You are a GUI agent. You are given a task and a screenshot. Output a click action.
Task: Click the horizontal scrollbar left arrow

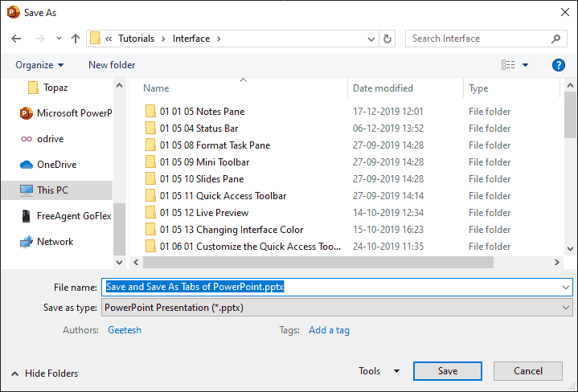pos(136,263)
